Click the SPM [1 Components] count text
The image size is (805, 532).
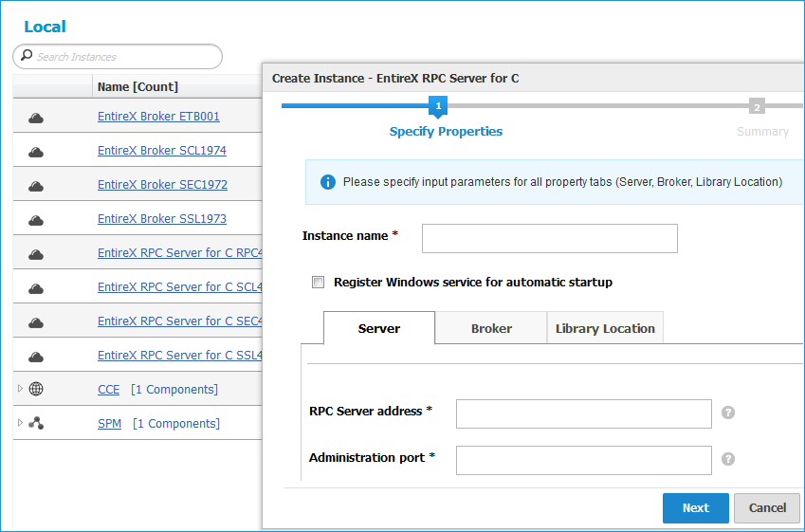176,424
